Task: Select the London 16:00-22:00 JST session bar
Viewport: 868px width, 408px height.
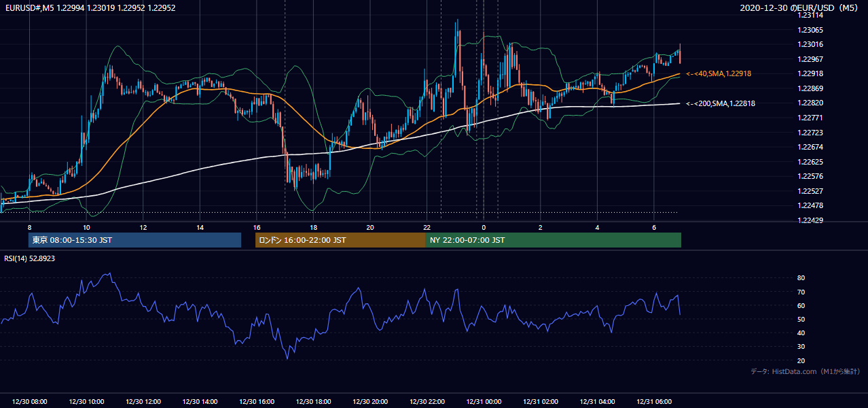Action: 340,240
